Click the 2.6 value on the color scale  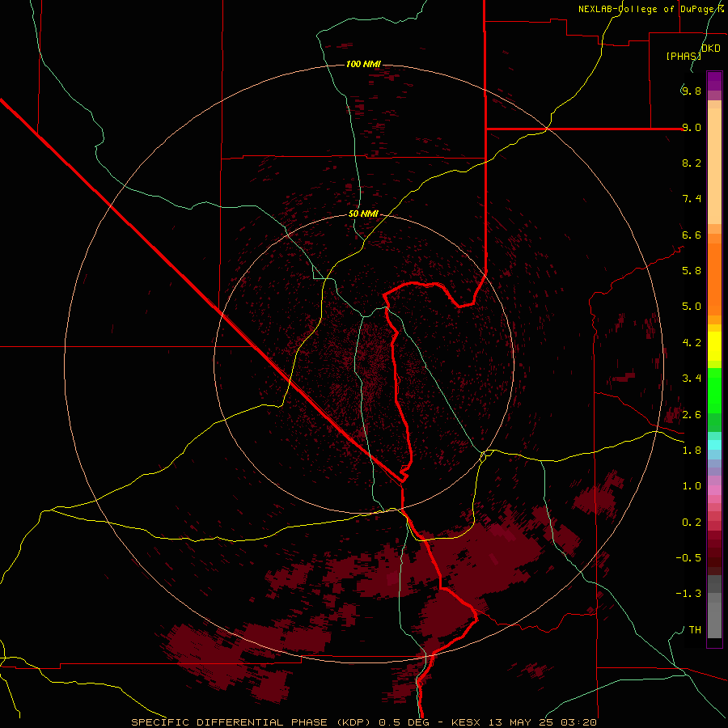click(692, 415)
